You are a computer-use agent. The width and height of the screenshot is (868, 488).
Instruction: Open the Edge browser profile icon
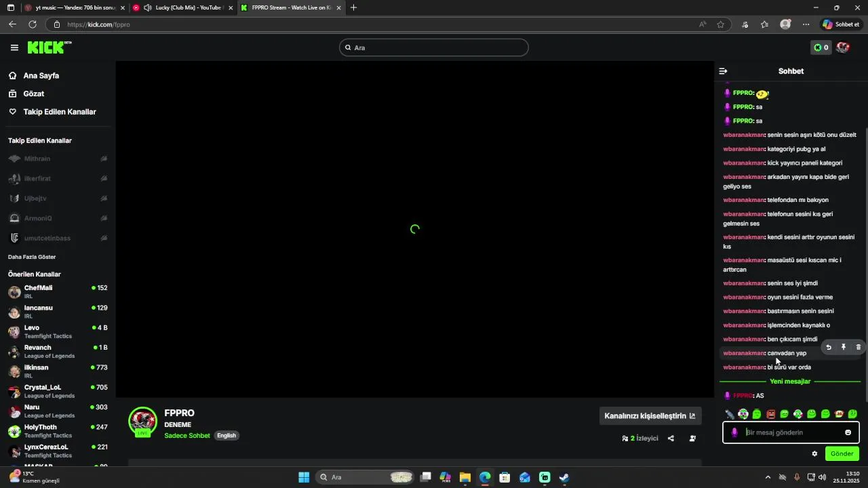[x=785, y=24]
